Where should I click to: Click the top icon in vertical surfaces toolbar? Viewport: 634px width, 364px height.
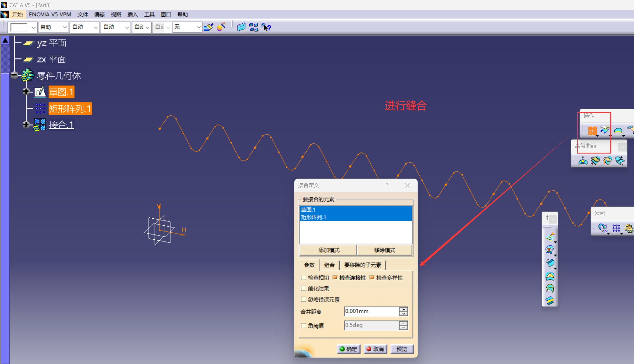[x=550, y=236]
